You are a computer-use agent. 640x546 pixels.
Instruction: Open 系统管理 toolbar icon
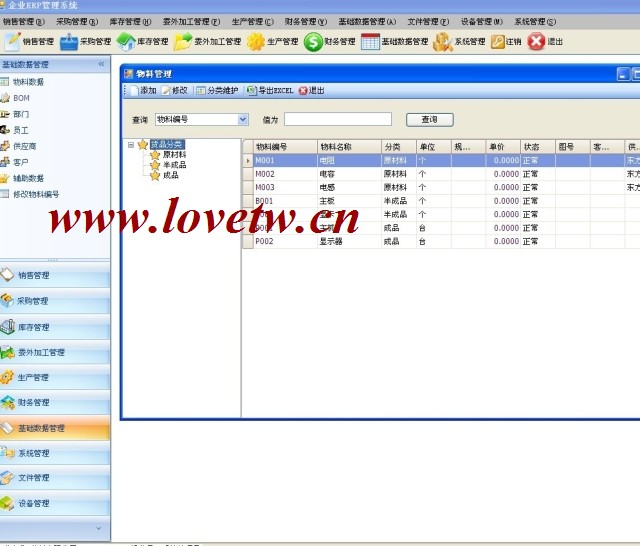point(443,42)
